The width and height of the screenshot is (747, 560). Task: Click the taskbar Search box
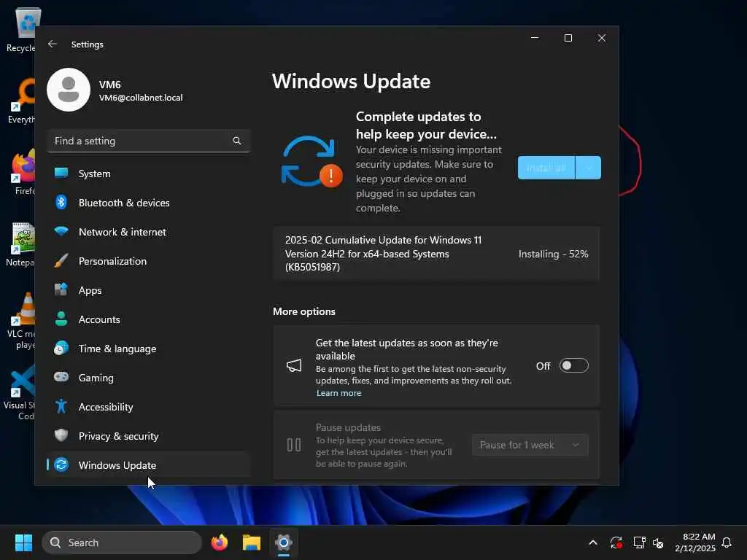[122, 542]
